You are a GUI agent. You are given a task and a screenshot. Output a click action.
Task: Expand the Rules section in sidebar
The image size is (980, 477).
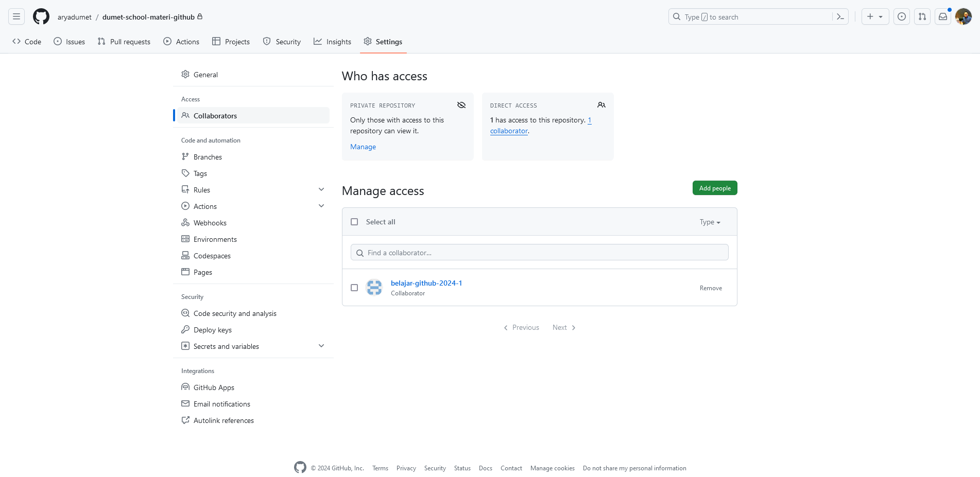(321, 189)
